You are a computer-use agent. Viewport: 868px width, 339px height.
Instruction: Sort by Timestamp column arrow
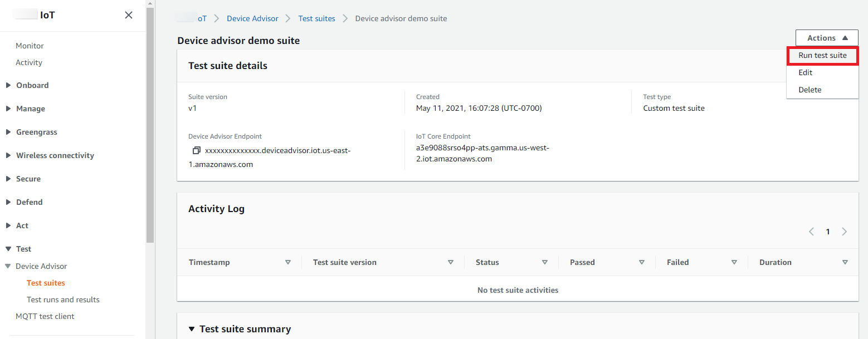[288, 262]
